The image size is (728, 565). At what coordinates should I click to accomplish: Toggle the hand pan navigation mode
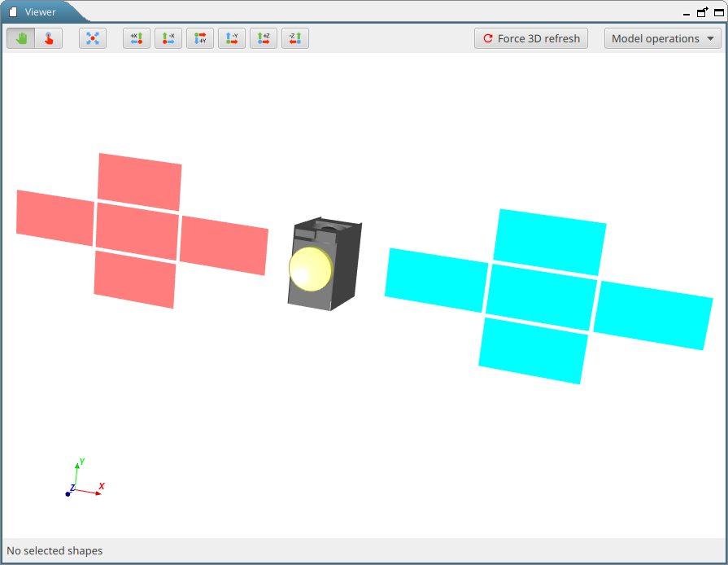20,37
